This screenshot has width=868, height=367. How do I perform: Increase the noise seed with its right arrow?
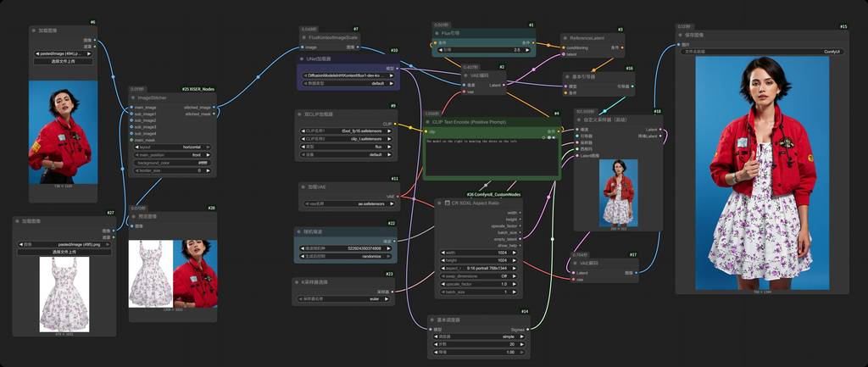[390, 248]
